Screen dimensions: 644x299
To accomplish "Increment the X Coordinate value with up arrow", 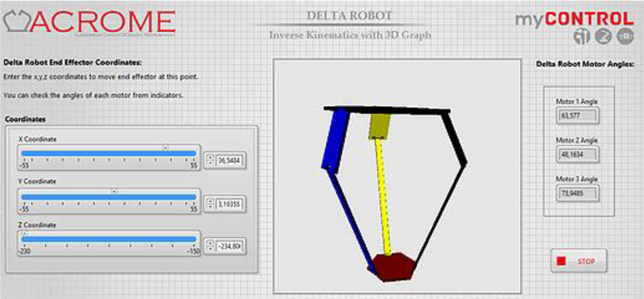I will point(210,157).
